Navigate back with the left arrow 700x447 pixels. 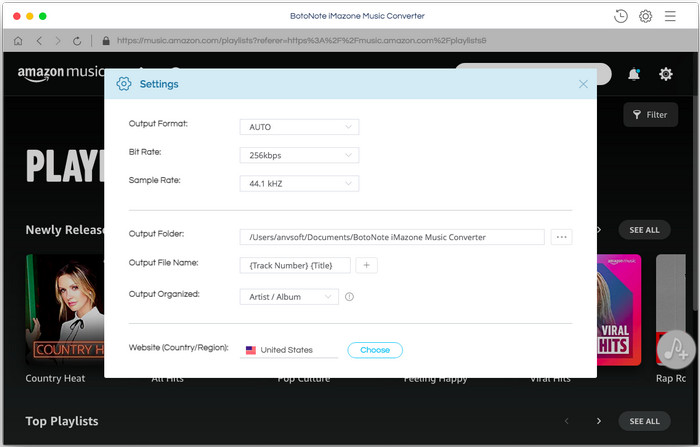click(x=39, y=41)
